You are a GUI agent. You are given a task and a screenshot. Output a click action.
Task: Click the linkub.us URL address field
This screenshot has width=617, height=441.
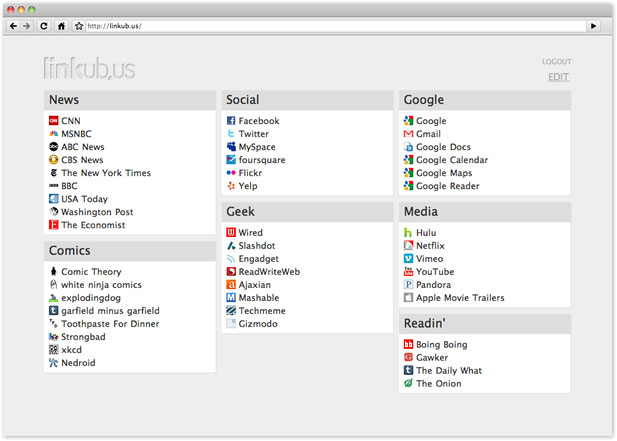click(330, 25)
